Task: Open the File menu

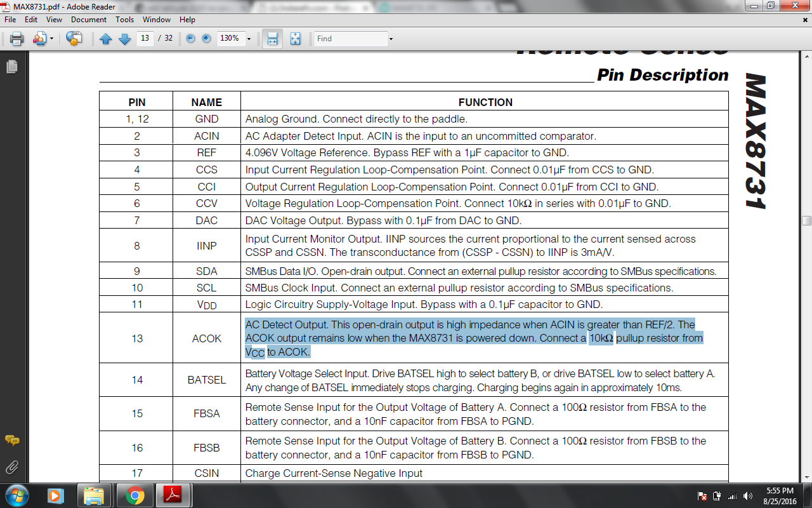Action: [x=10, y=20]
